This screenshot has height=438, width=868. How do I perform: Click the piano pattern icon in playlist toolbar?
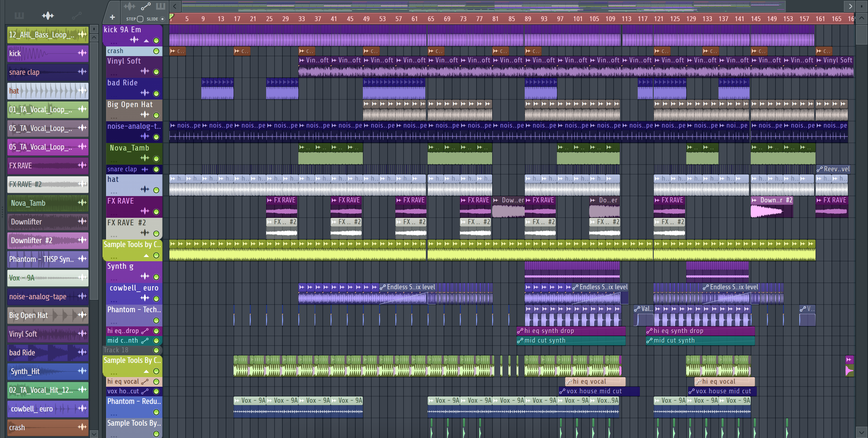pos(160,6)
